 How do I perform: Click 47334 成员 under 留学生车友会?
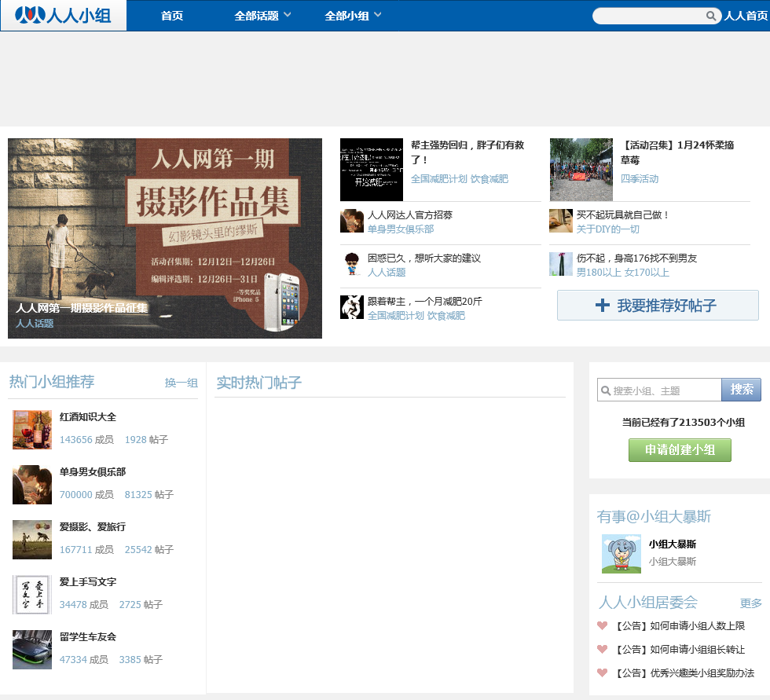[x=84, y=659]
